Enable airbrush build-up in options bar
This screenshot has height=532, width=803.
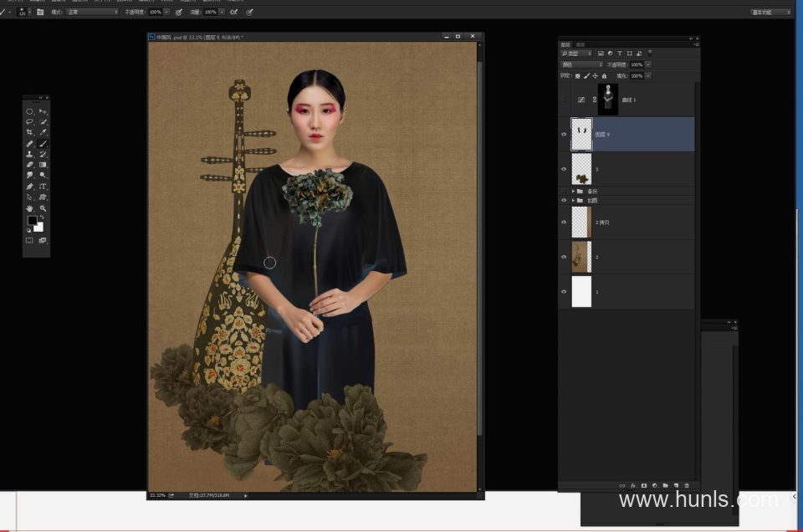[234, 12]
